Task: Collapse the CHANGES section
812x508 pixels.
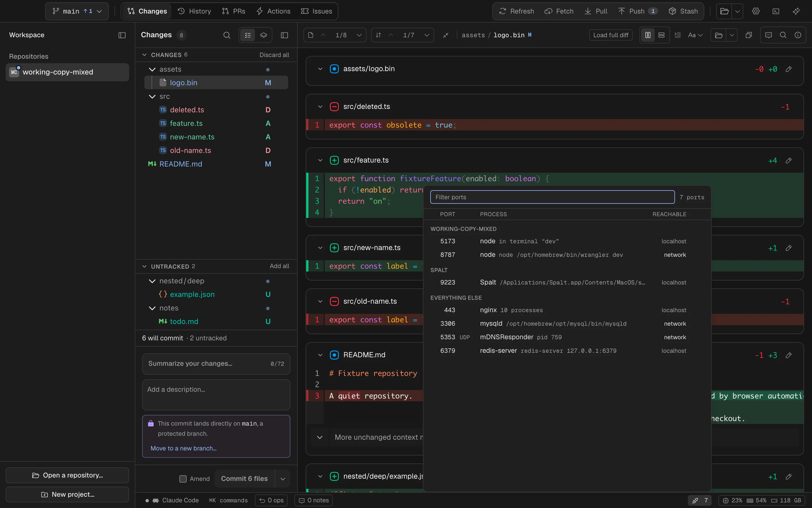Action: pos(144,55)
